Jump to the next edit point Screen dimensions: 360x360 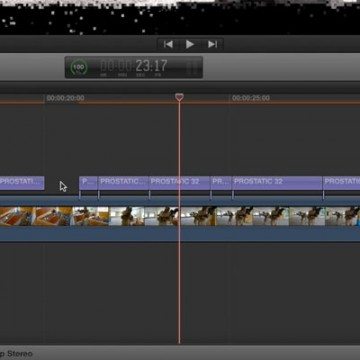[x=212, y=44]
